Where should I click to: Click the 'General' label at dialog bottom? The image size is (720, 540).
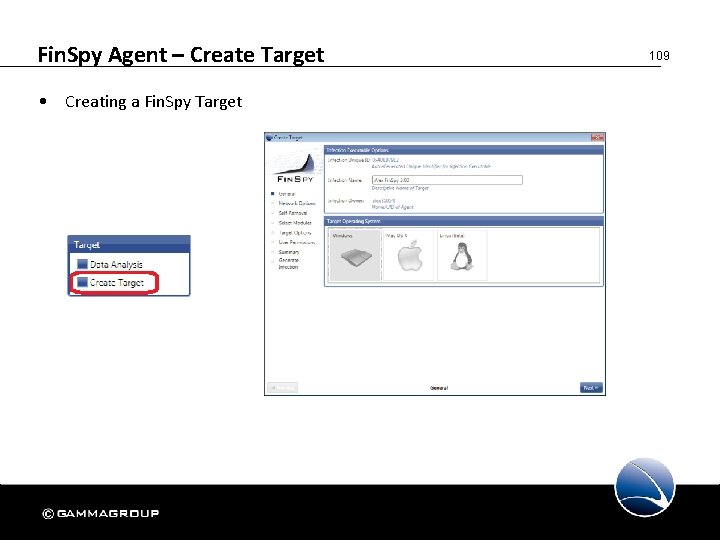(x=439, y=388)
